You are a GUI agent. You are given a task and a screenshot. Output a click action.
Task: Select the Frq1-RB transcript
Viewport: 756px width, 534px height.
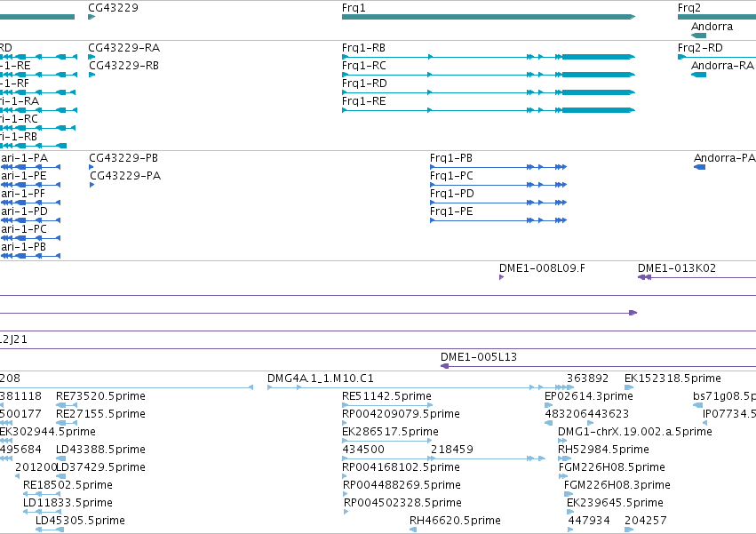pyautogui.click(x=489, y=57)
